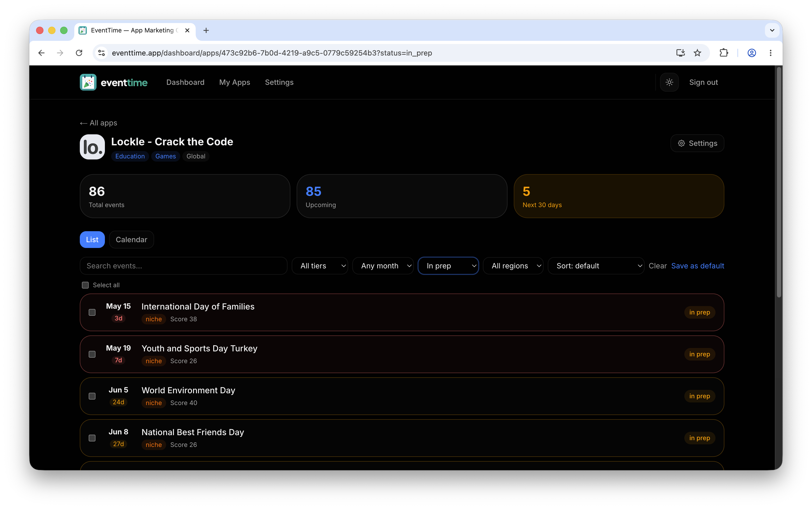Go back in browser history
The image size is (812, 509).
click(41, 53)
